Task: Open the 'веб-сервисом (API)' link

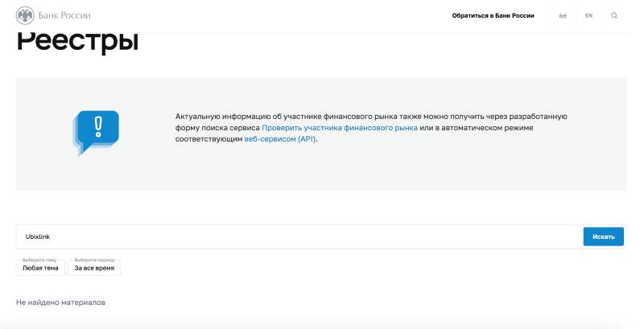Action: [280, 138]
